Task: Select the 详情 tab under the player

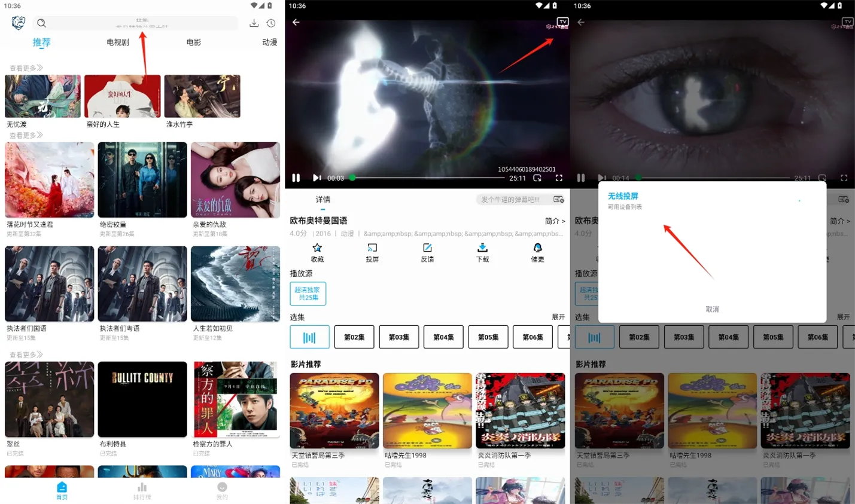Action: click(x=323, y=200)
